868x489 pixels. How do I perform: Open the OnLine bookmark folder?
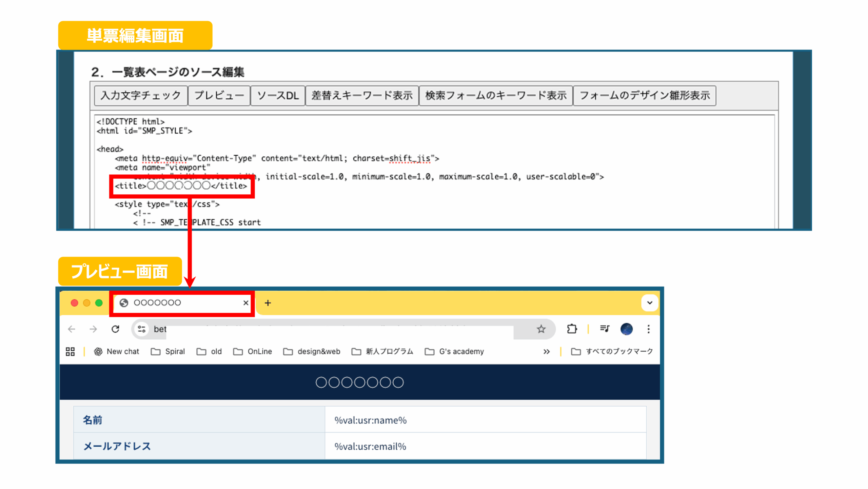(x=252, y=352)
